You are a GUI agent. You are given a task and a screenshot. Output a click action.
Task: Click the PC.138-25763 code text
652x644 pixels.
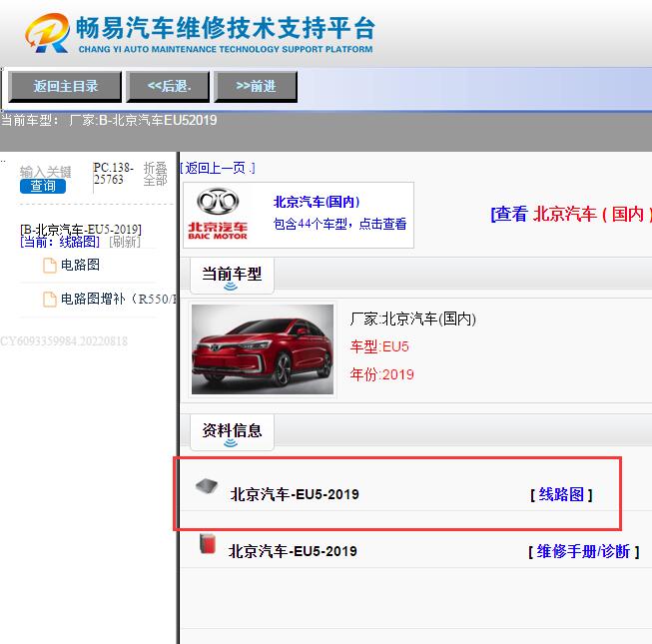tap(113, 174)
